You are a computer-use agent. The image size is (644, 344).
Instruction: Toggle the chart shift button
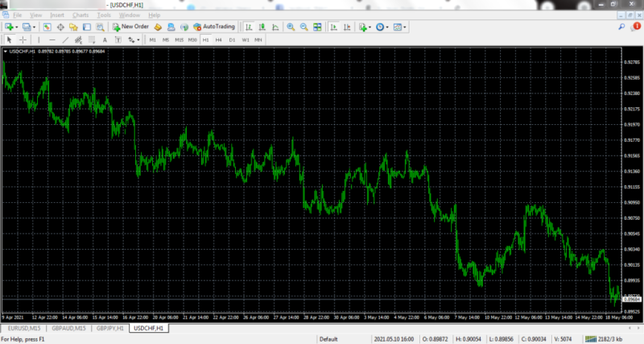coord(346,27)
